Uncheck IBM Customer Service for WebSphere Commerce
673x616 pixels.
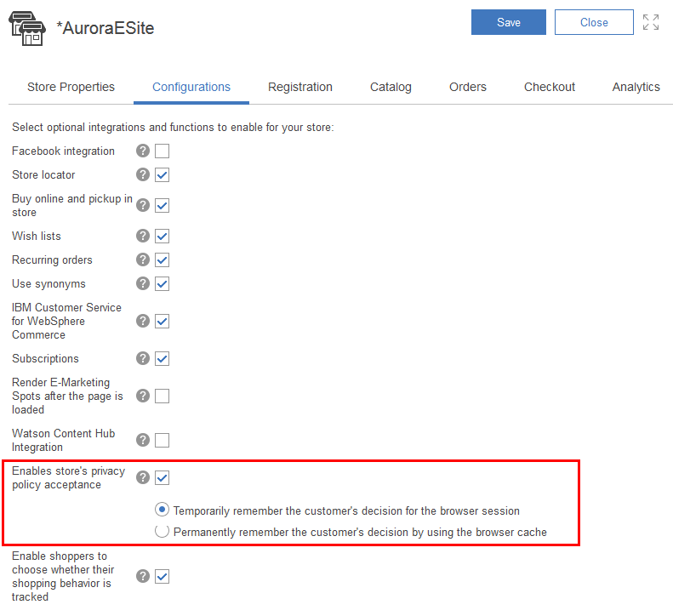coord(162,321)
